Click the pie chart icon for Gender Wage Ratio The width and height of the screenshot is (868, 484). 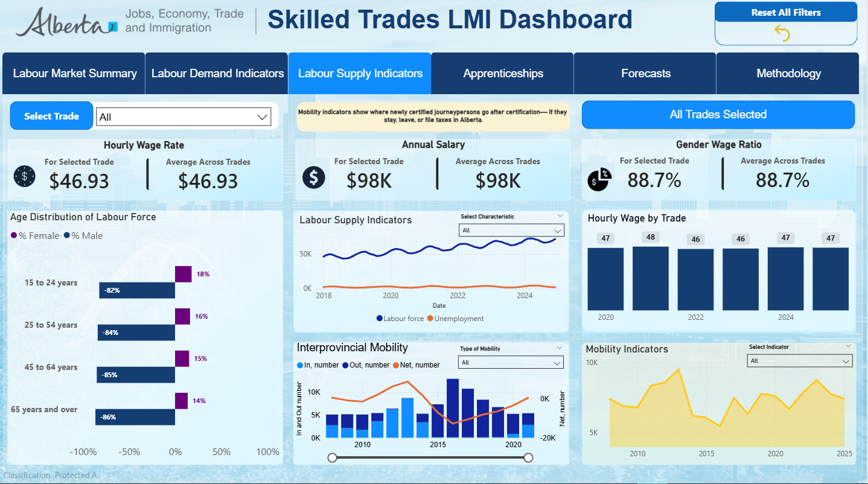click(x=599, y=180)
